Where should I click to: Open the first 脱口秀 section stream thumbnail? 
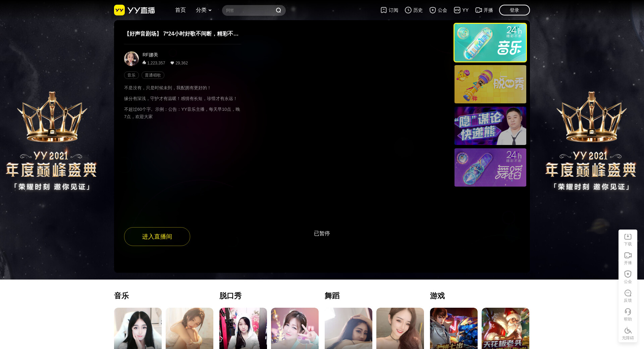pos(243,328)
